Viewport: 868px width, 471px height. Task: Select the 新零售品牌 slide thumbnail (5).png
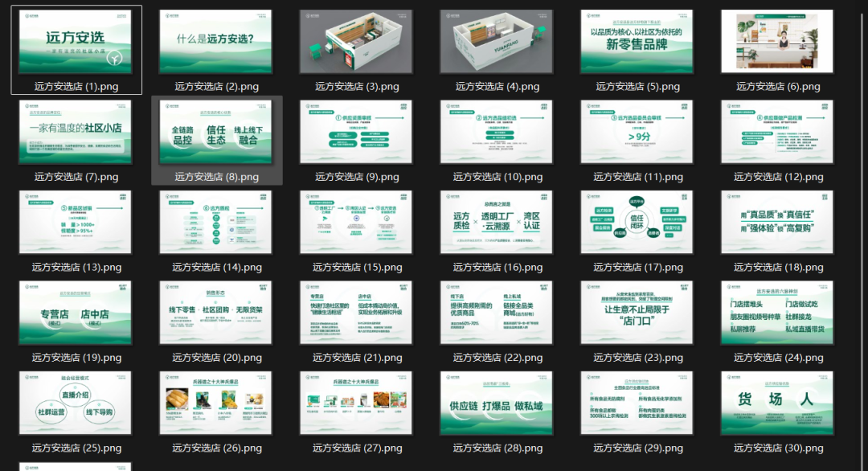click(637, 42)
